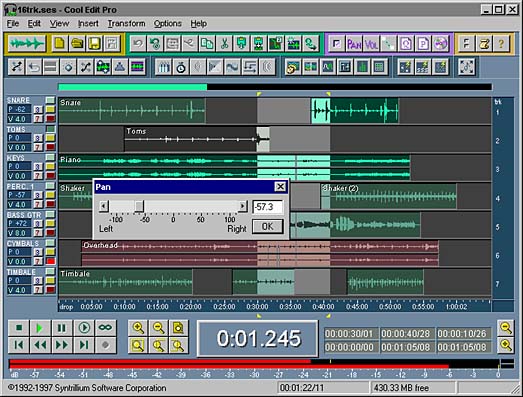Toggle the yellow solo button on TOMS track
The height and width of the screenshot is (397, 523).
pyautogui.click(x=50, y=138)
